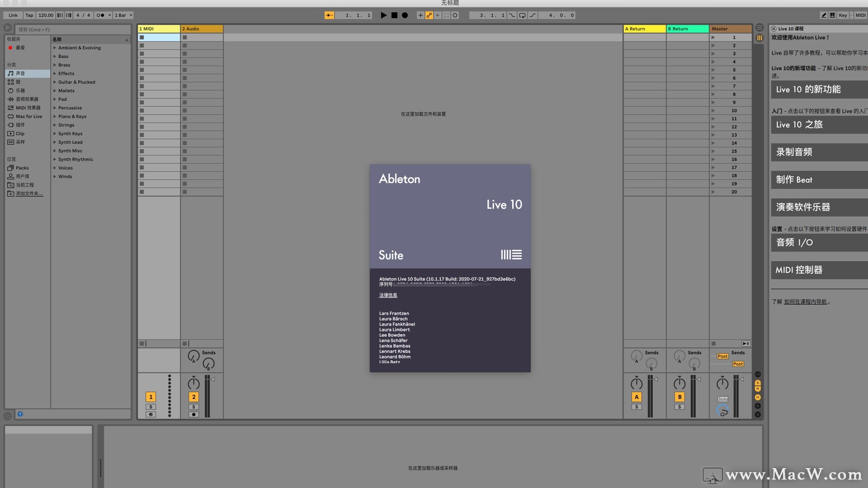Expand the Bass folder
The width and height of the screenshot is (868, 488).
click(x=55, y=56)
